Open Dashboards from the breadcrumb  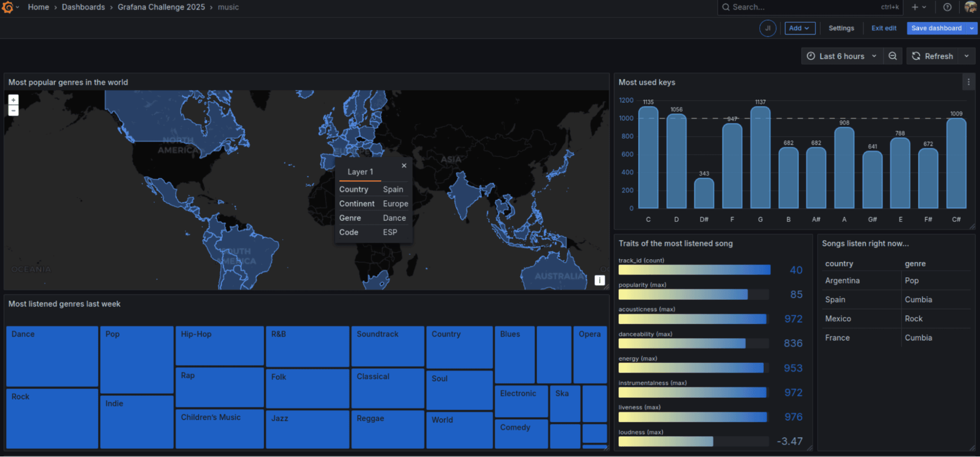click(83, 7)
